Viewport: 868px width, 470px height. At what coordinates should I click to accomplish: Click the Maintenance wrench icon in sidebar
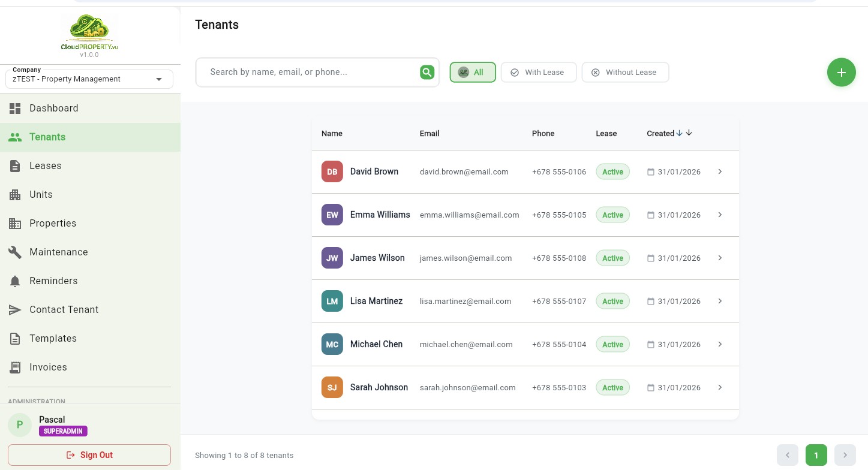point(15,252)
